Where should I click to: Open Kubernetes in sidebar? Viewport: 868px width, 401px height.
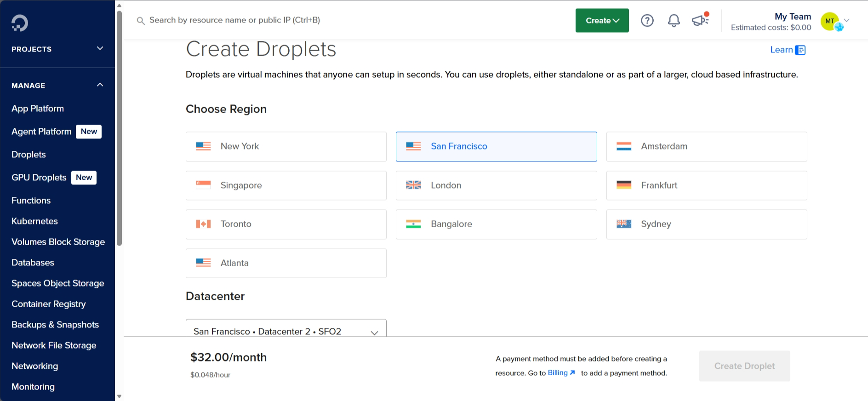point(34,221)
